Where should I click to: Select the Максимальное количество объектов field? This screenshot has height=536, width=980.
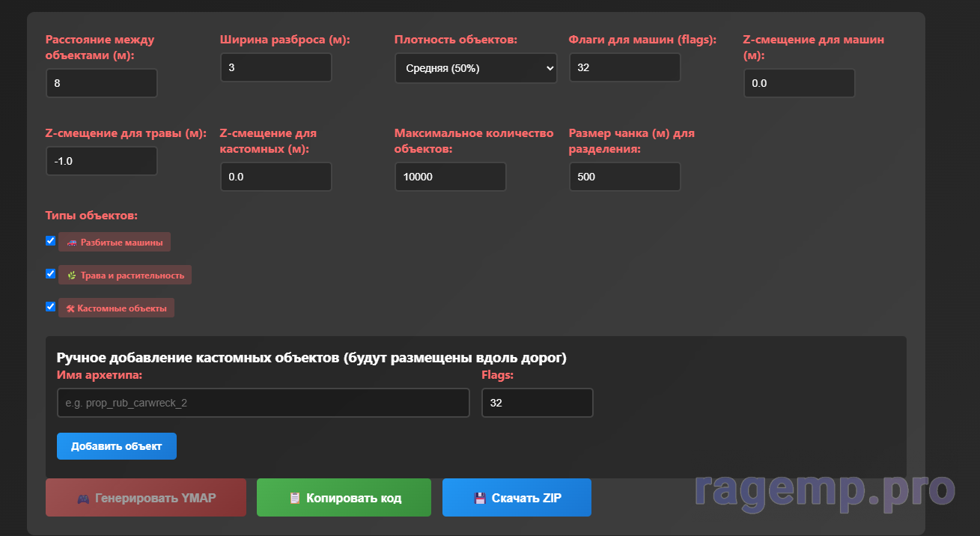coord(450,177)
